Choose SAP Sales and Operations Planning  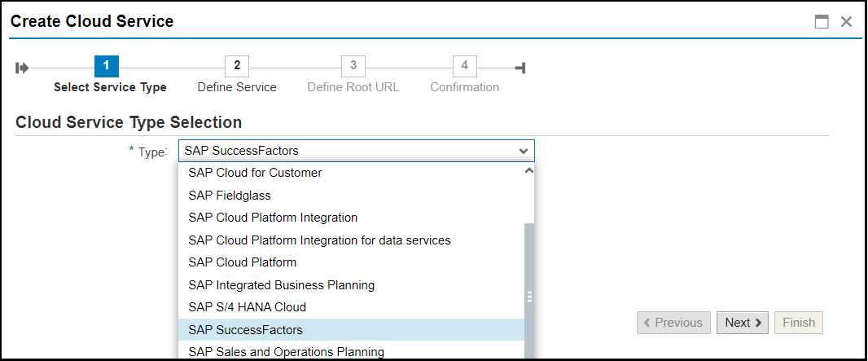click(x=351, y=351)
